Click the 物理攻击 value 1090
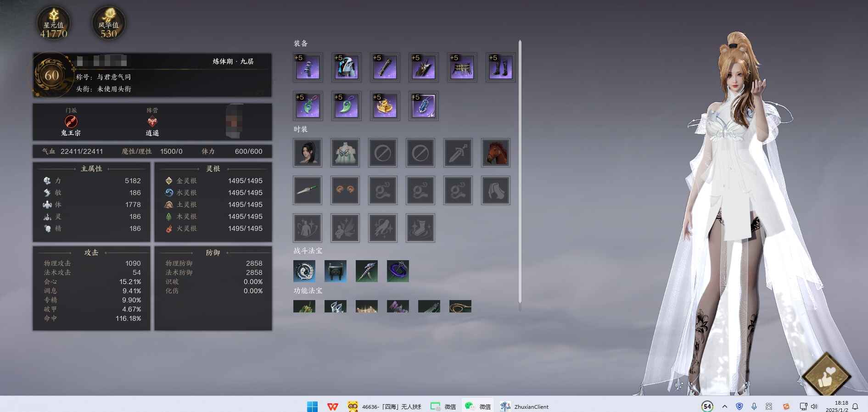The width and height of the screenshot is (868, 412). [133, 263]
